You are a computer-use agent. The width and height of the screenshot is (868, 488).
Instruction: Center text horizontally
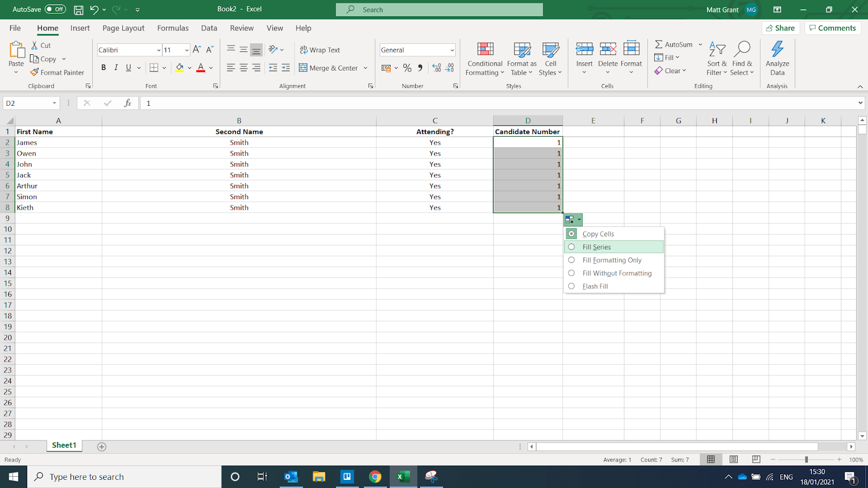[x=244, y=68]
